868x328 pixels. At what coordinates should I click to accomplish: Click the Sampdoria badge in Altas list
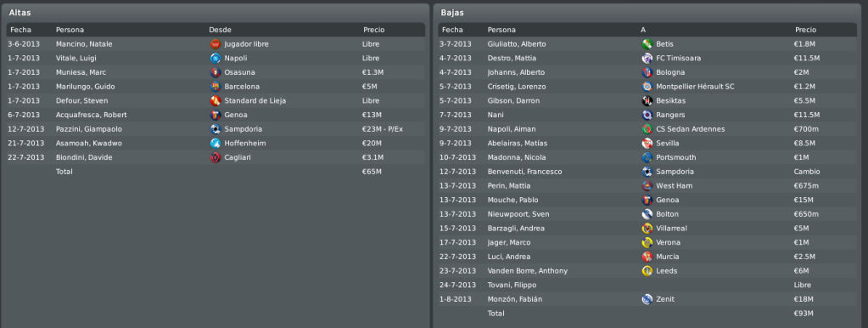pyautogui.click(x=216, y=129)
